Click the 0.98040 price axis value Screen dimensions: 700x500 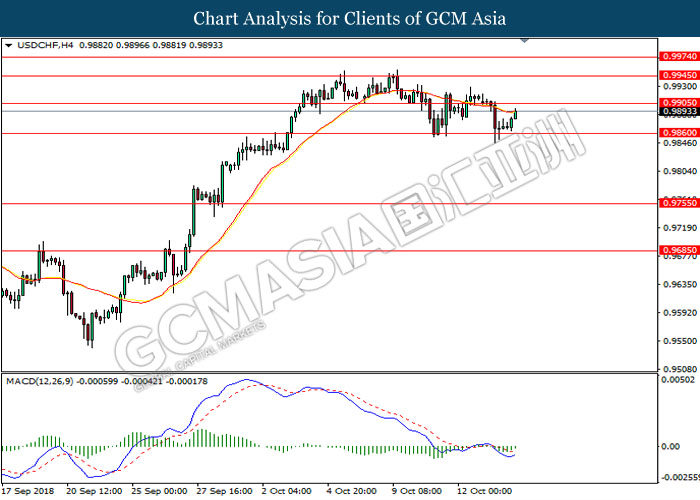click(680, 171)
